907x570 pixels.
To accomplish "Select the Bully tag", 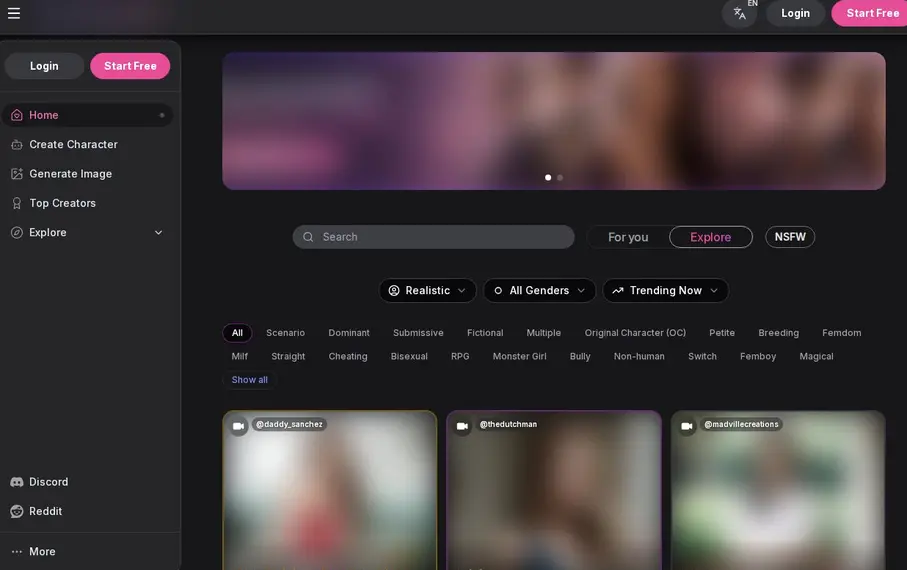I will tap(580, 356).
